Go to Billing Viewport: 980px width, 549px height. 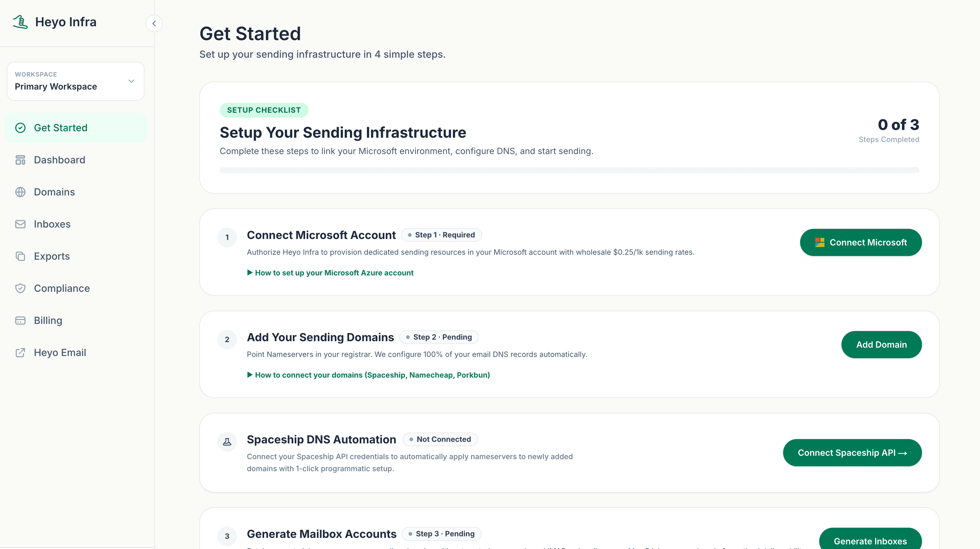pyautogui.click(x=75, y=321)
